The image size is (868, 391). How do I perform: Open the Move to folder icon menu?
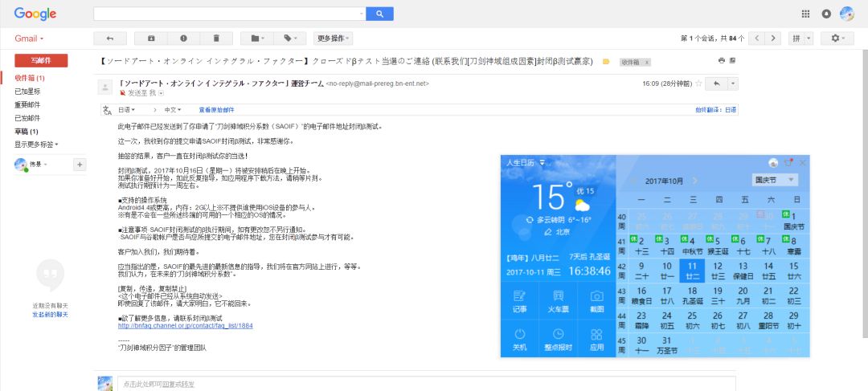pyautogui.click(x=257, y=39)
